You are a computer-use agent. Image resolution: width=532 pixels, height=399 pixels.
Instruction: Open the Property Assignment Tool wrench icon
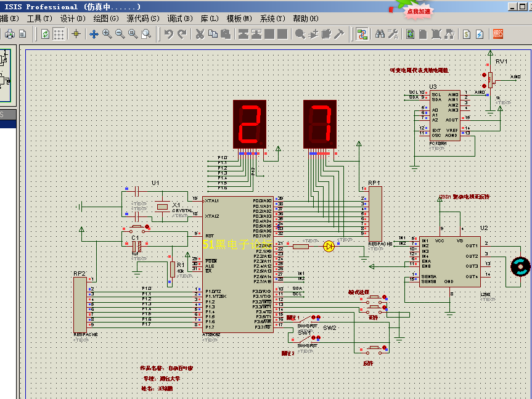pyautogui.click(x=393, y=34)
